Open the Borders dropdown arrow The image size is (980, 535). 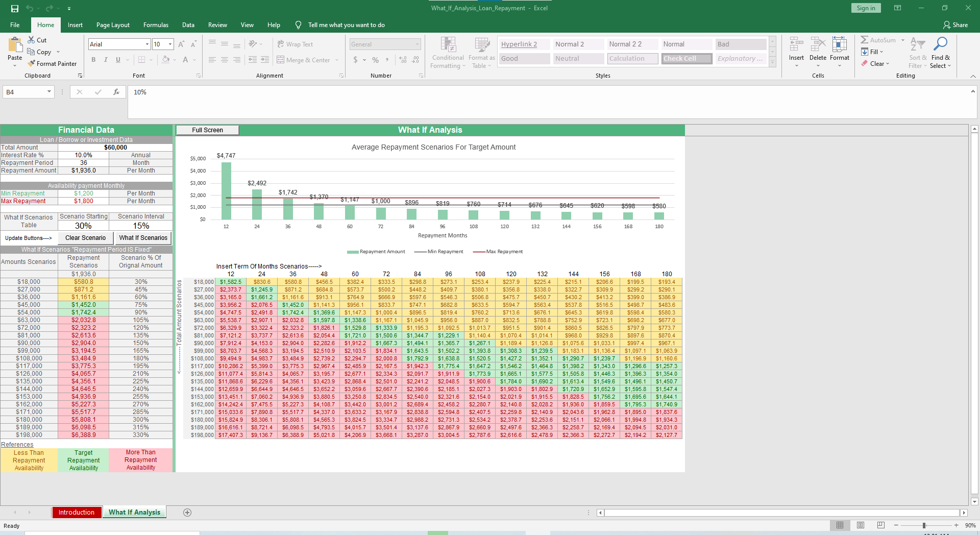coord(151,60)
